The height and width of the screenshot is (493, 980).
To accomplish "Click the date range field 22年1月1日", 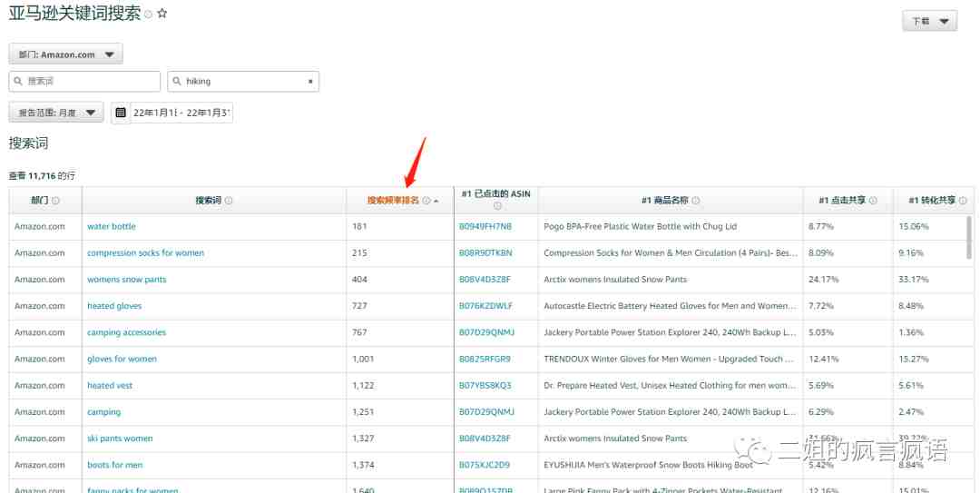I will click(181, 113).
